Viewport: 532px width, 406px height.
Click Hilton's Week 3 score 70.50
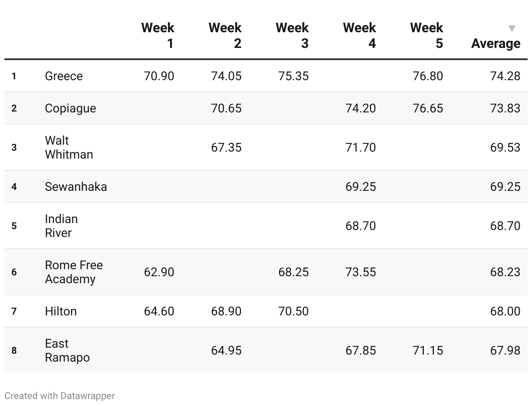coord(293,311)
